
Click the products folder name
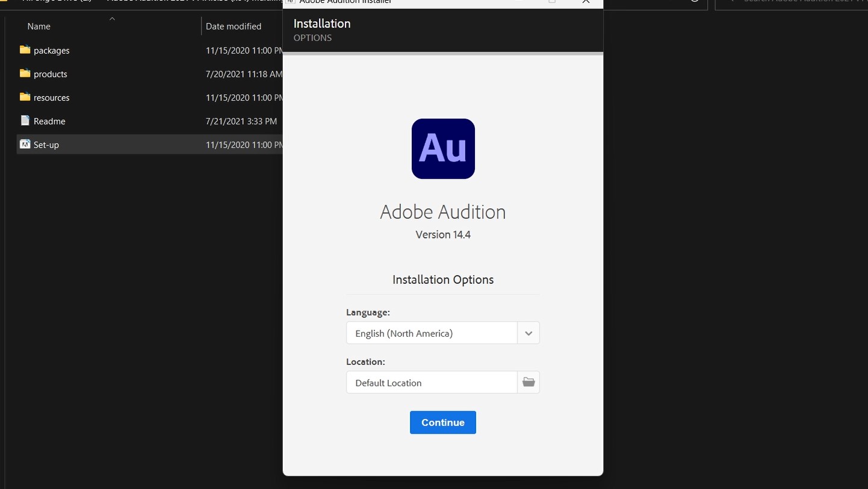tap(51, 74)
